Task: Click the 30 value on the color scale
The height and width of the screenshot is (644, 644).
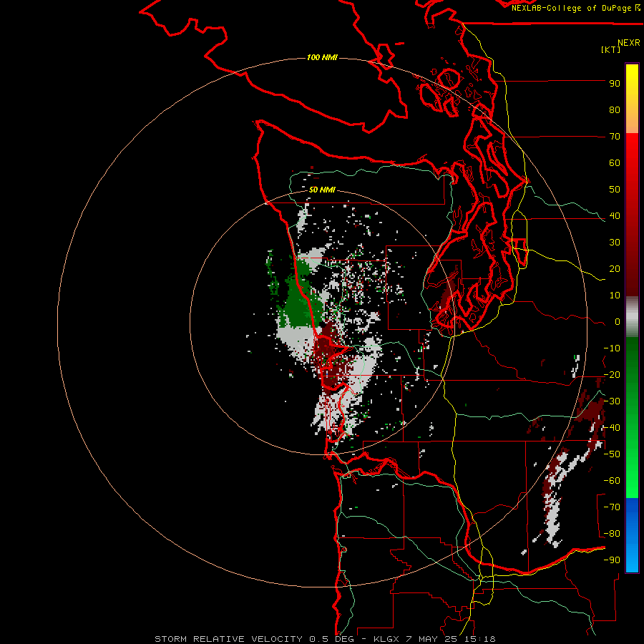Action: point(615,243)
